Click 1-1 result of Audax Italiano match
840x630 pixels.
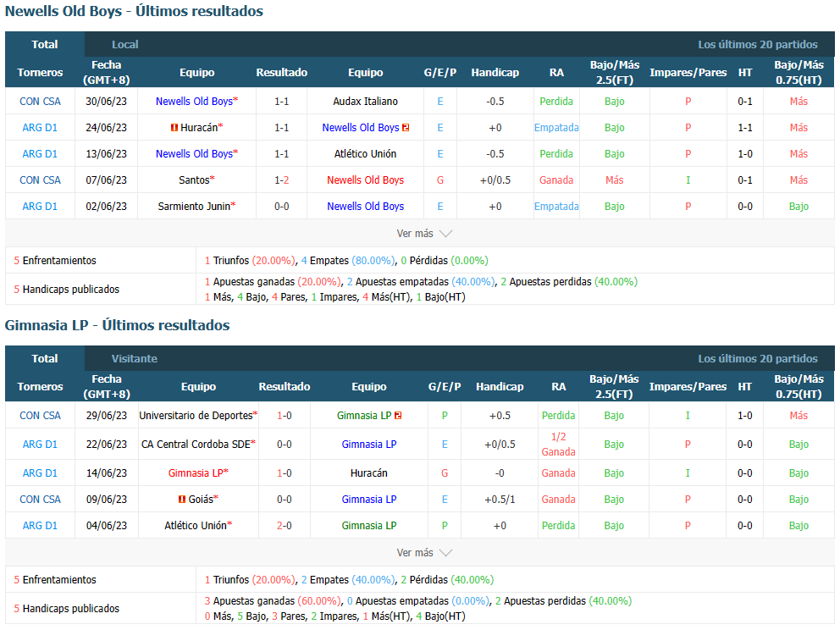[x=282, y=102]
